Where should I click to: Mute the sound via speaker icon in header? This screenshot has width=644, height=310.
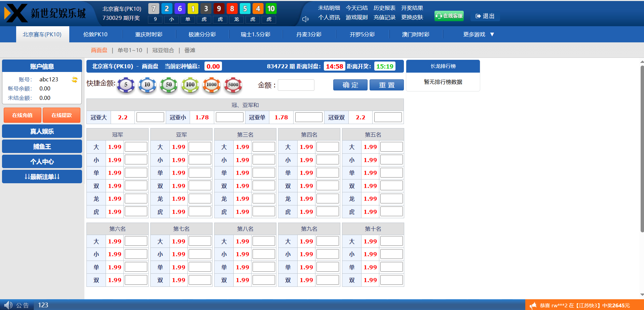(x=305, y=19)
